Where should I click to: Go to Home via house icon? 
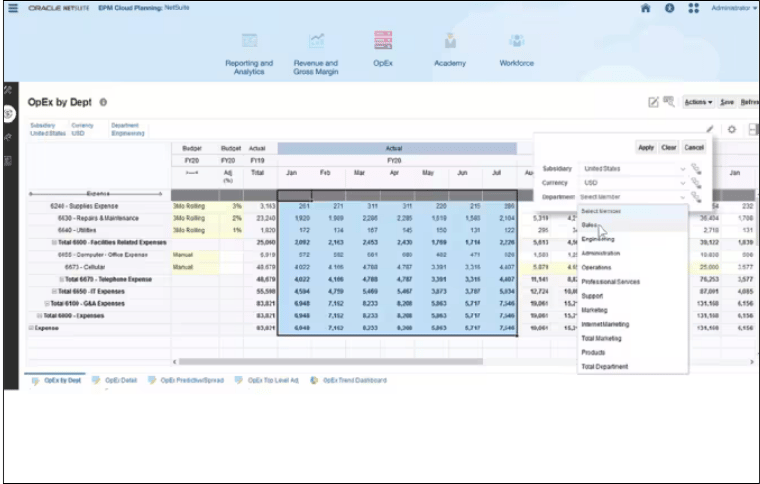tap(646, 8)
